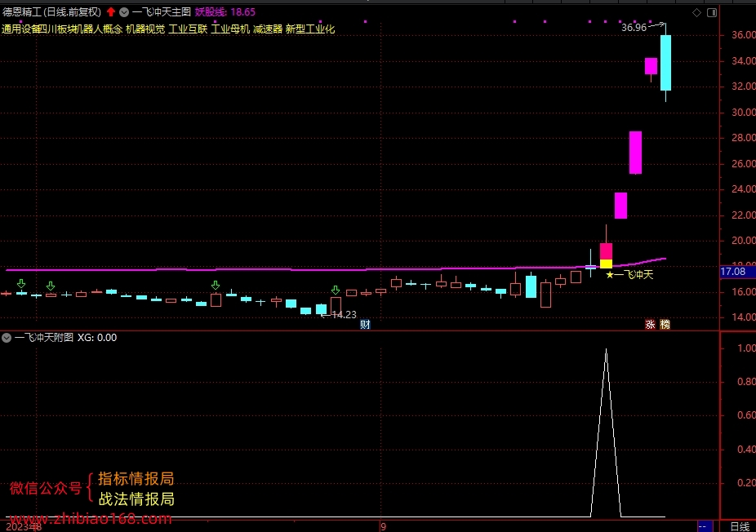Viewport: 756px width, 532px height.
Task: Click the 14.23 low price label
Action: coord(344,315)
